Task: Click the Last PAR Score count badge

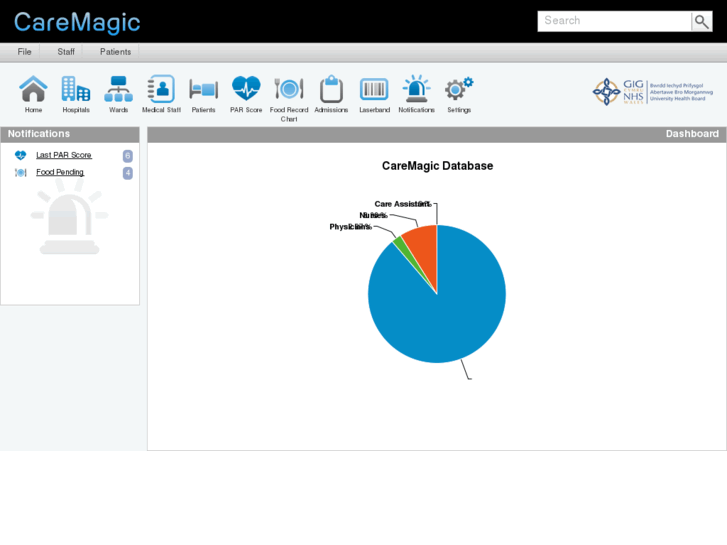Action: click(128, 156)
